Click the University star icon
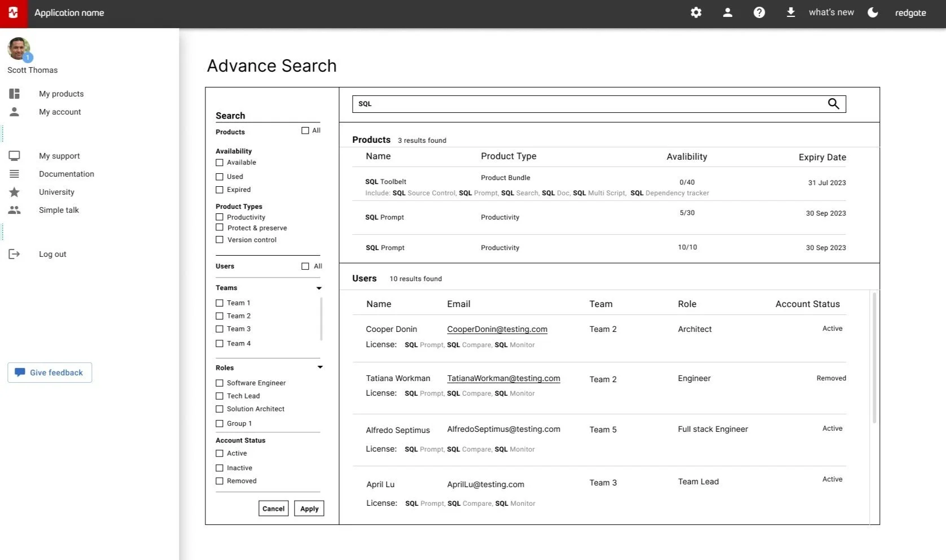 pos(15,192)
